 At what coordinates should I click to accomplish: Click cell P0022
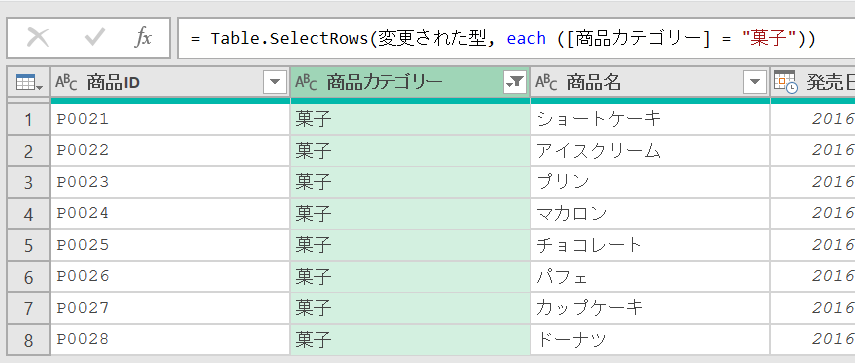(170, 151)
